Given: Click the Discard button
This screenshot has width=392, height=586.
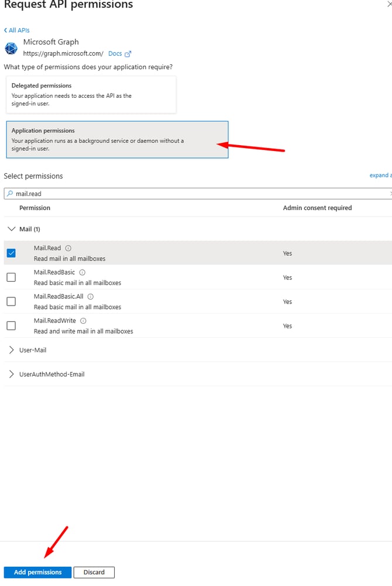Looking at the screenshot, I should coord(94,572).
